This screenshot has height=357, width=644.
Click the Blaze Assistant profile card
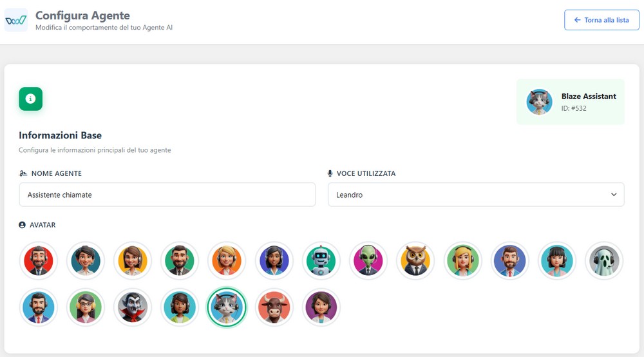click(570, 102)
